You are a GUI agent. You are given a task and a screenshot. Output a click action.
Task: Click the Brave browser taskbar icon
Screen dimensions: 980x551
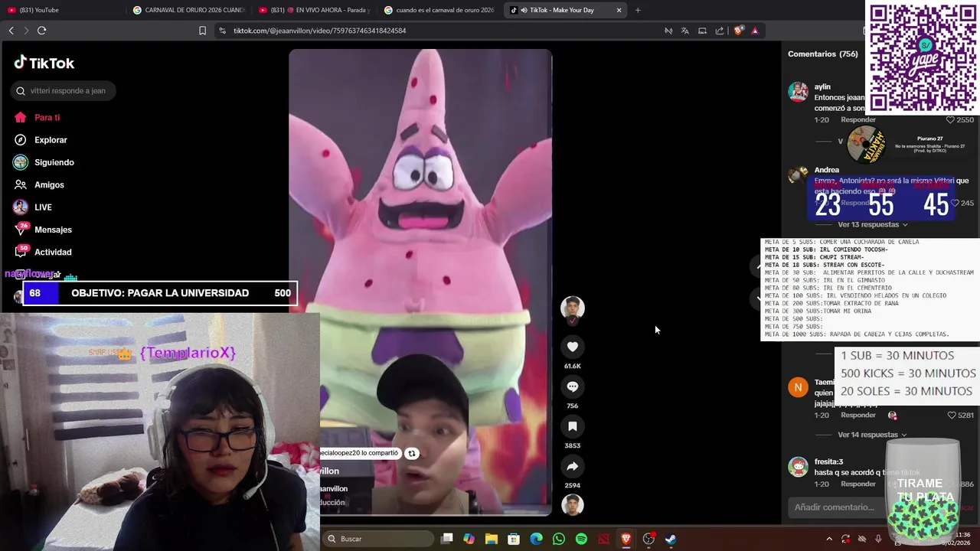626,539
